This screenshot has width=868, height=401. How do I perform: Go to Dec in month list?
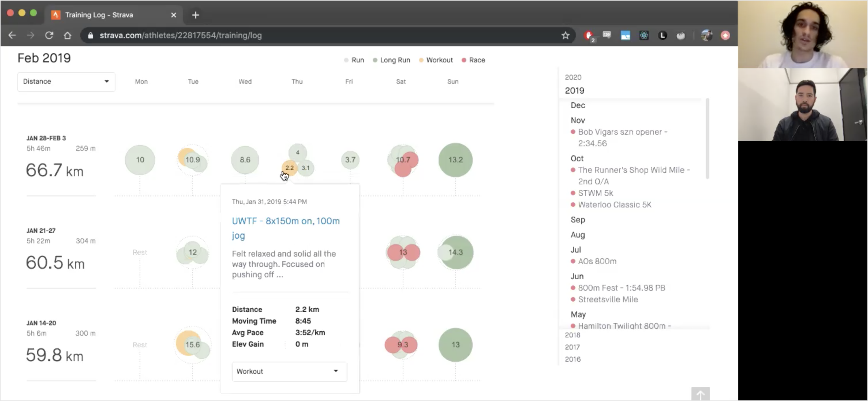tap(578, 105)
